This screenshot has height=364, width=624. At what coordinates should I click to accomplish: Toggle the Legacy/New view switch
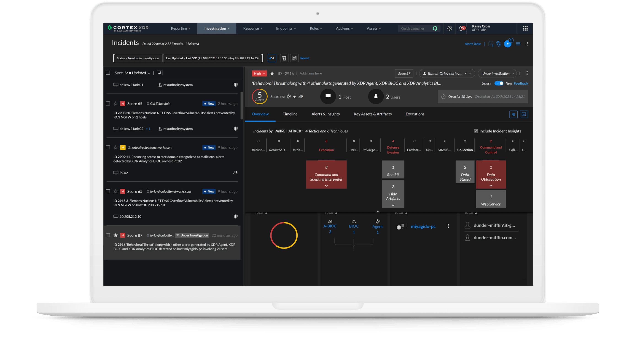(499, 83)
